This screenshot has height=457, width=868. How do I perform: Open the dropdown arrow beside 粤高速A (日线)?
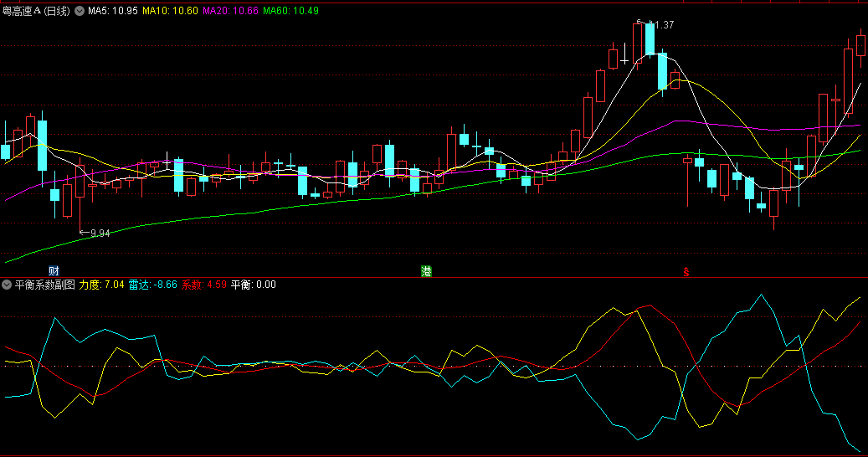point(80,11)
